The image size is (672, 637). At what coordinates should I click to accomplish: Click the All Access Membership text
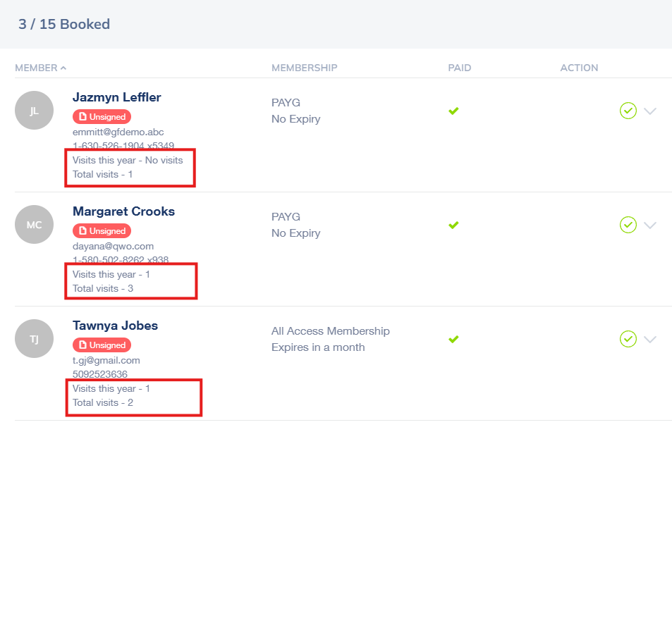point(331,331)
